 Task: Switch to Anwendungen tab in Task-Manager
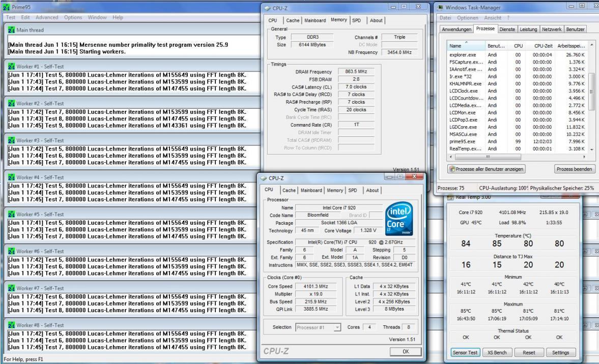tap(457, 29)
